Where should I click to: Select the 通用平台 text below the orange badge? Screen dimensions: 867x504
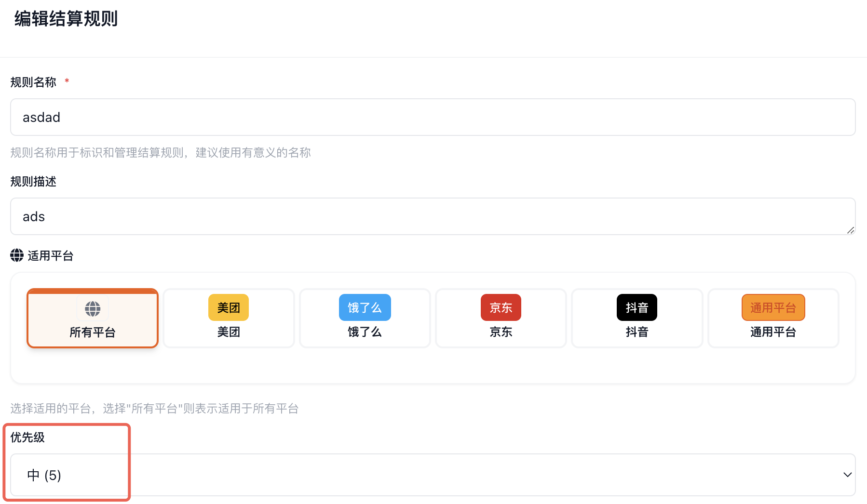(x=773, y=332)
